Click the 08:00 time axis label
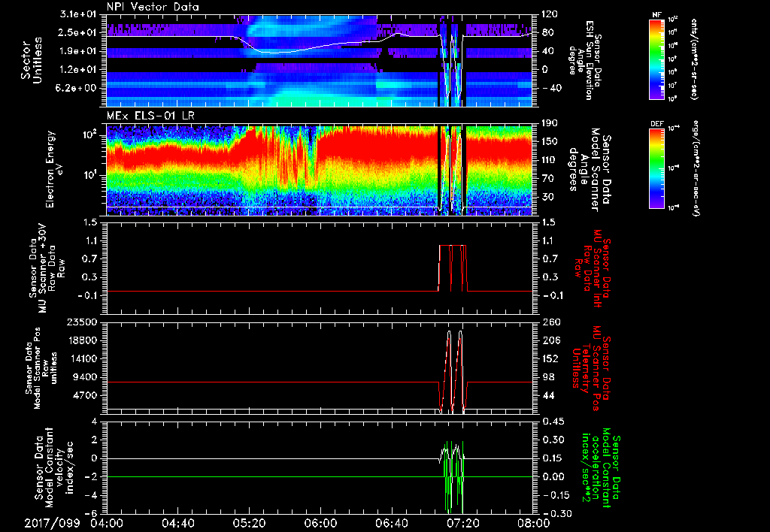This screenshot has height=532, width=770. [x=532, y=523]
